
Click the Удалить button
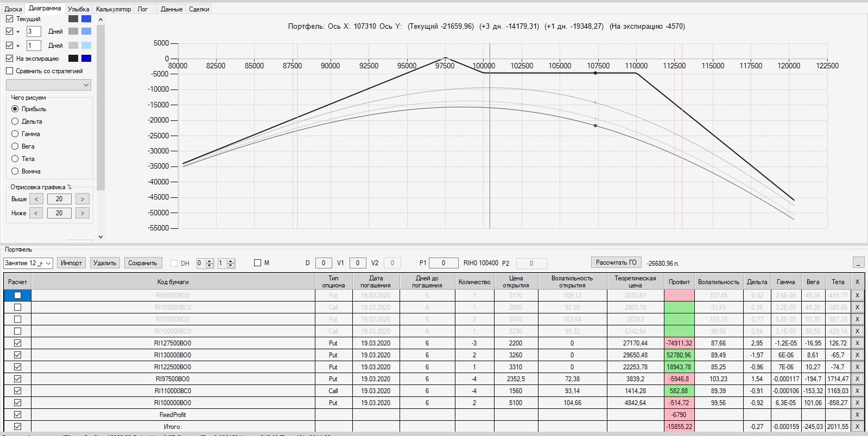(x=105, y=263)
